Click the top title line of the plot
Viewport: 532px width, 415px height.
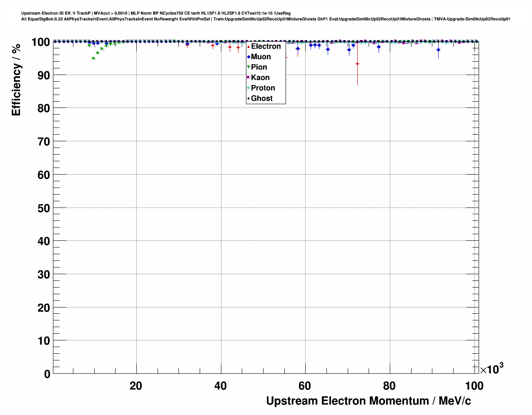[156, 13]
